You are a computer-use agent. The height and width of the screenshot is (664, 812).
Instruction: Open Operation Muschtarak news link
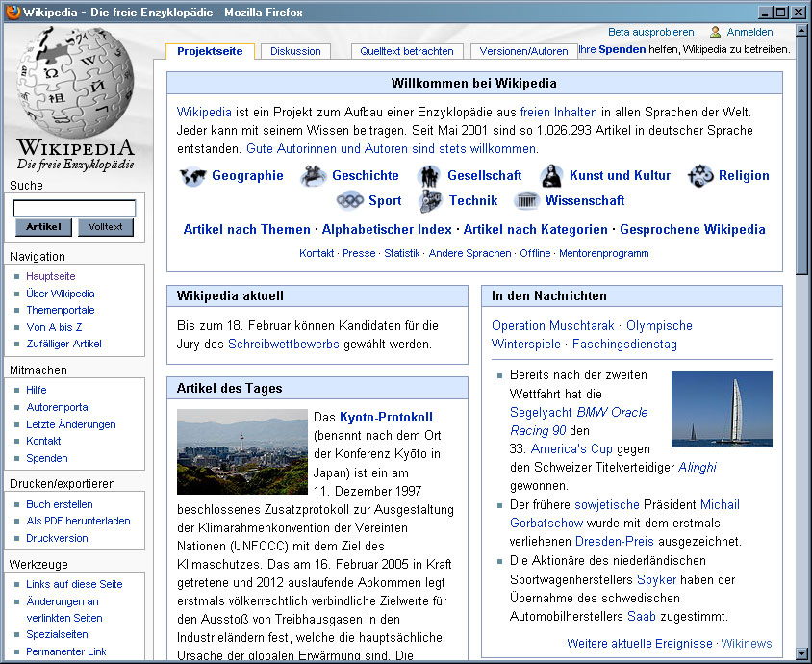tap(552, 326)
